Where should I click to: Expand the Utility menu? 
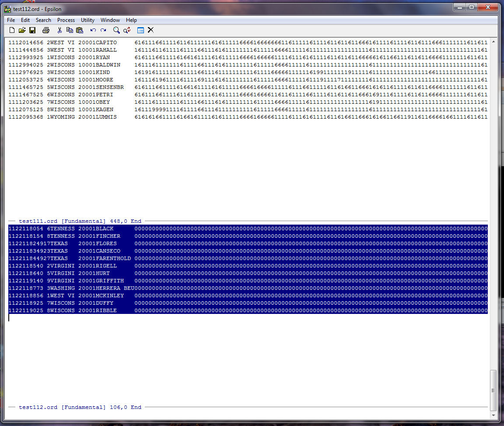pos(87,20)
